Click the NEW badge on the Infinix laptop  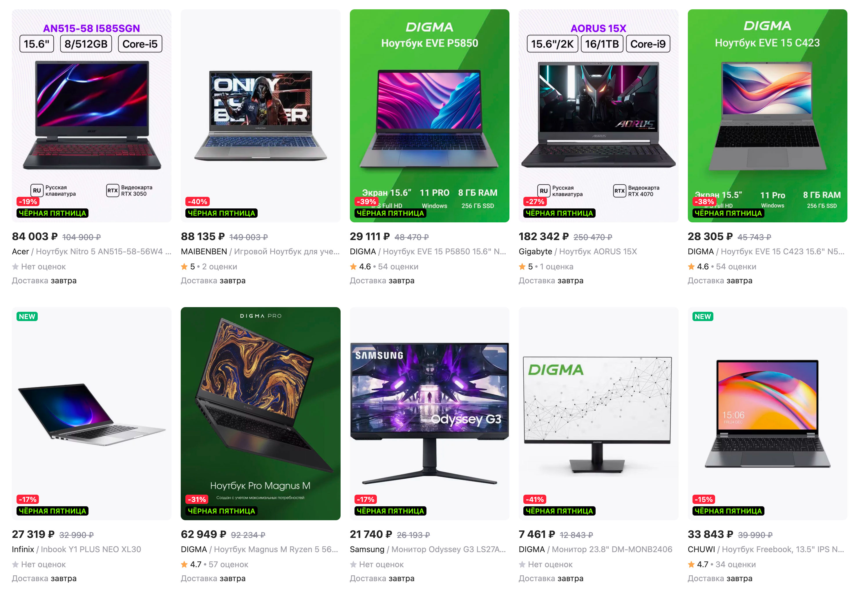27,317
